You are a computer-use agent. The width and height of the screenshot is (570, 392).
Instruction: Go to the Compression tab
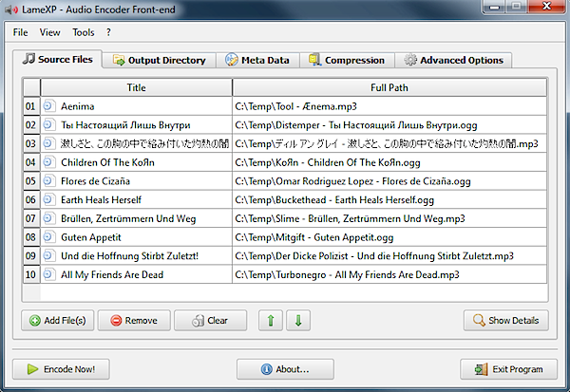(346, 60)
